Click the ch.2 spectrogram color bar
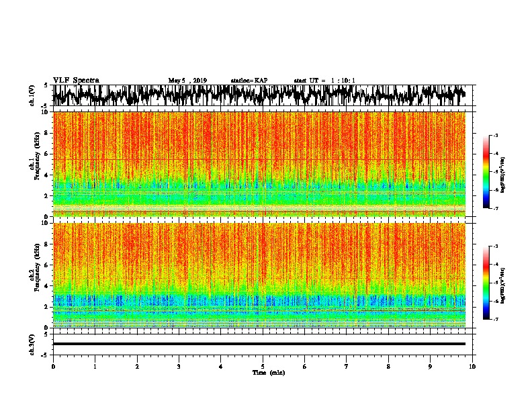The image size is (532, 411). pyautogui.click(x=486, y=283)
